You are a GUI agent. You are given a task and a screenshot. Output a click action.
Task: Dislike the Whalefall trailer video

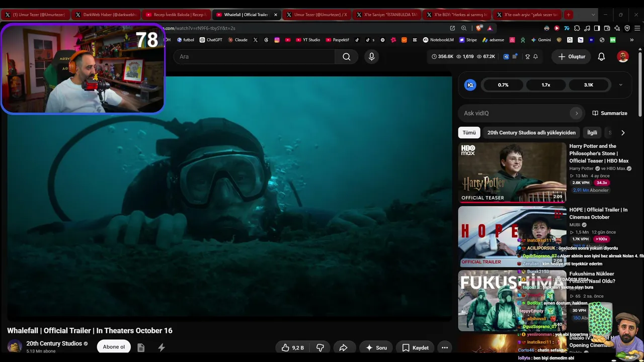click(320, 347)
